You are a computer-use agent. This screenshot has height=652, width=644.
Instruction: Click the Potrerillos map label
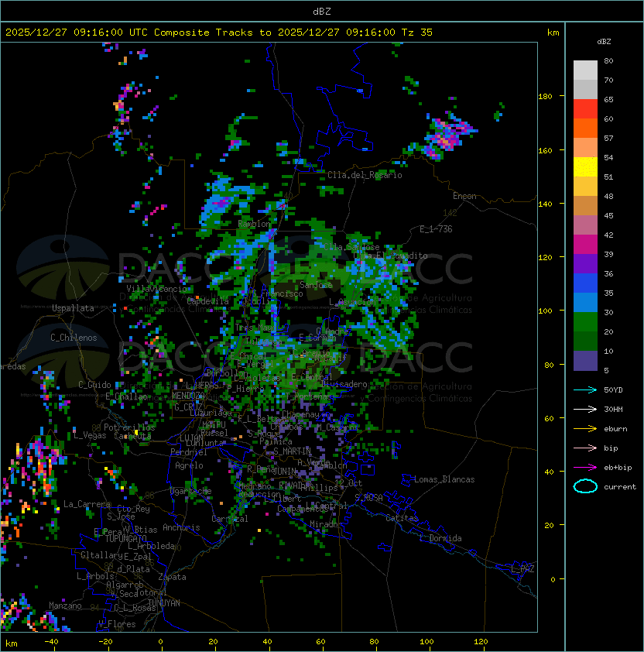click(129, 427)
